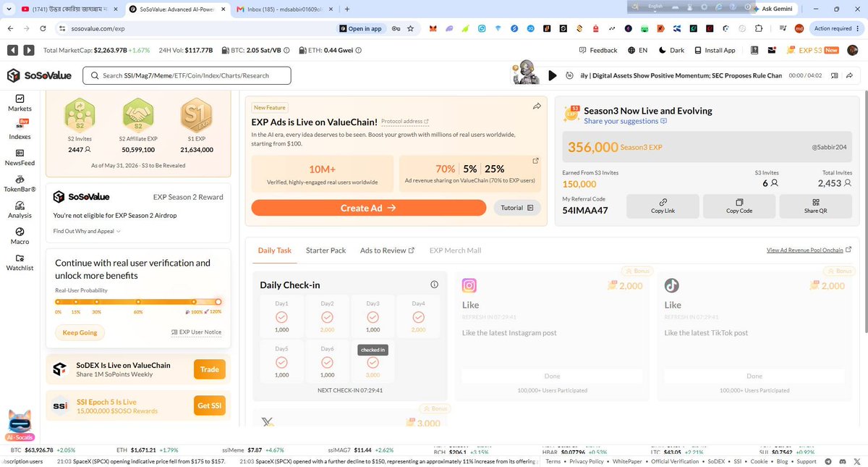Click the Daily Check-in info icon
This screenshot has height=467, width=868.
(434, 285)
